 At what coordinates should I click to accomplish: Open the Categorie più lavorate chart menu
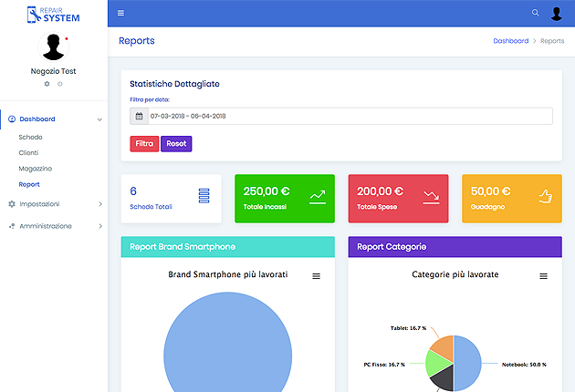(x=543, y=276)
